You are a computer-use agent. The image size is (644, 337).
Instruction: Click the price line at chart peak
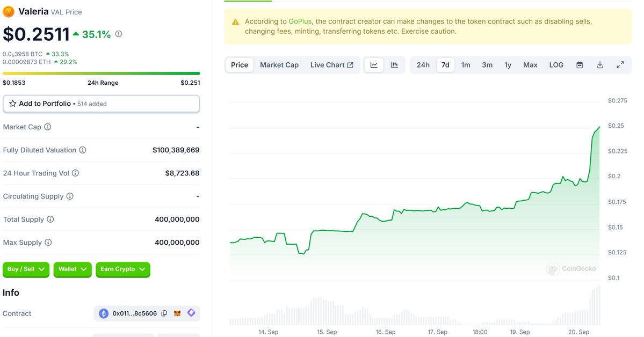[x=599, y=128]
